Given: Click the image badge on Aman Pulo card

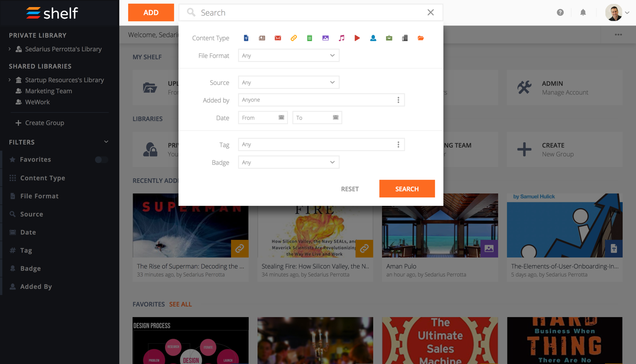Looking at the screenshot, I should 489,249.
